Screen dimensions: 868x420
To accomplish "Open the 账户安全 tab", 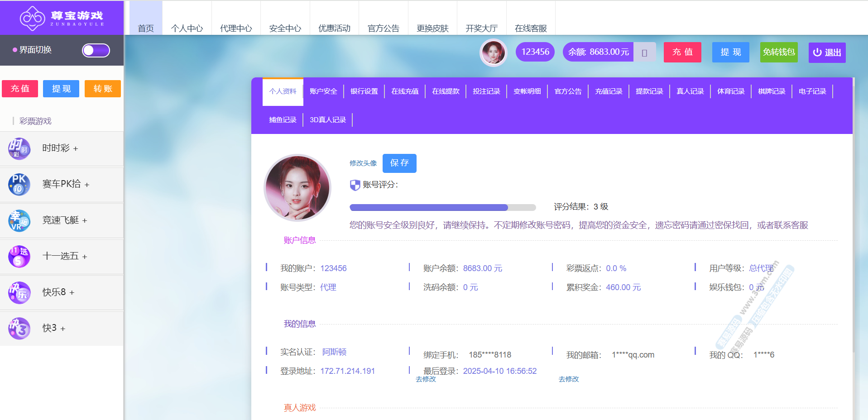I will pos(323,91).
